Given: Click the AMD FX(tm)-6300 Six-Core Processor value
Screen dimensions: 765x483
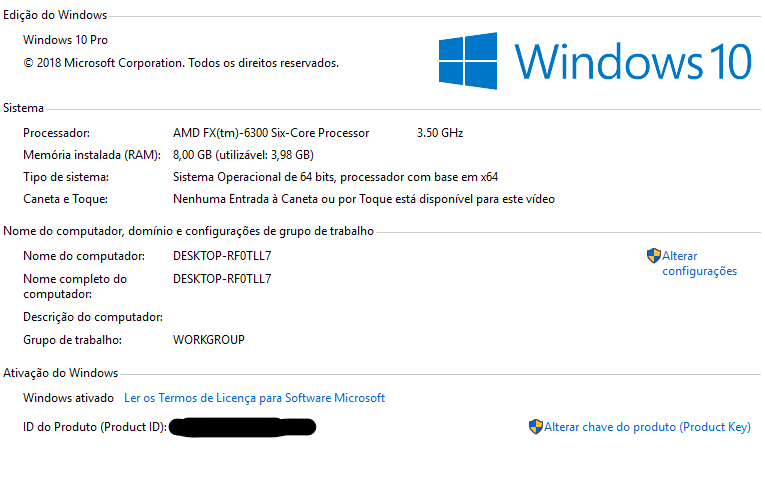Looking at the screenshot, I should click(x=271, y=133).
